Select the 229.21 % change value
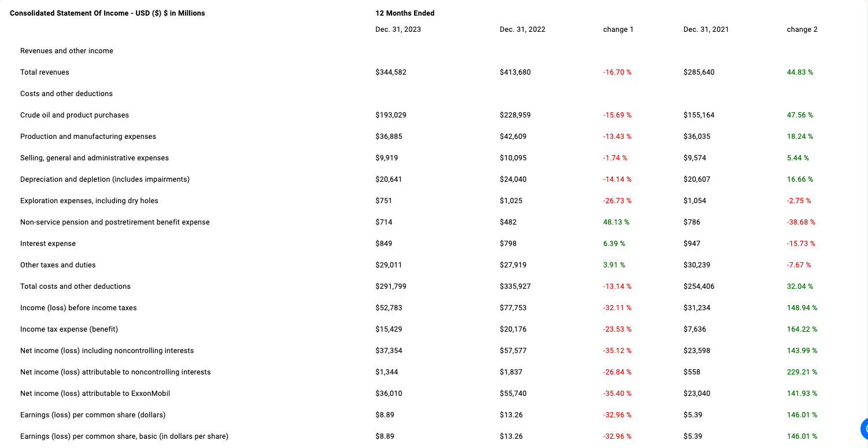 click(x=801, y=372)
